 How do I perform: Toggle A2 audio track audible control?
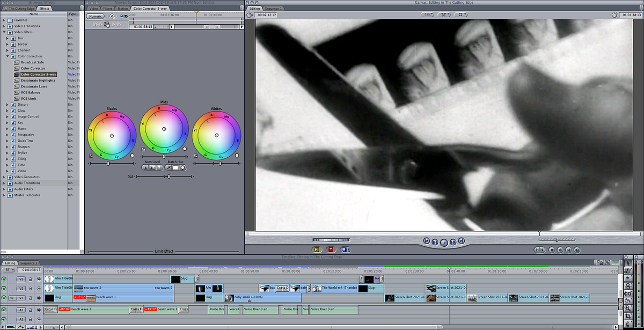pyautogui.click(x=4, y=319)
